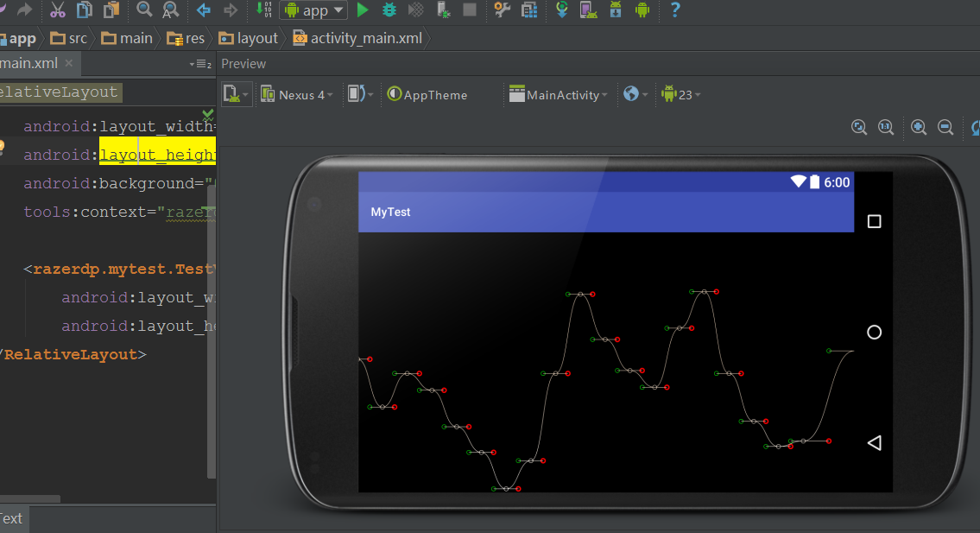
Task: Open the app run configuration dropdown
Action: coord(313,10)
